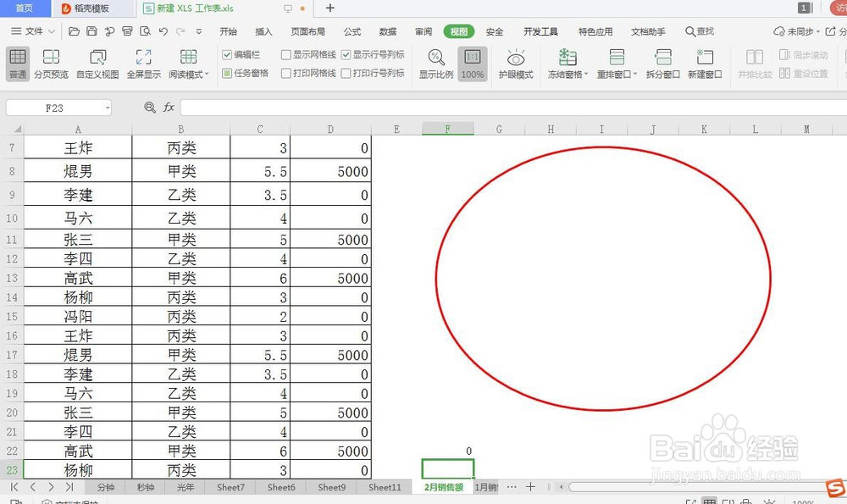Click the open folder icon in quick toolbar
Viewport: 847px width, 504px height.
(x=74, y=31)
